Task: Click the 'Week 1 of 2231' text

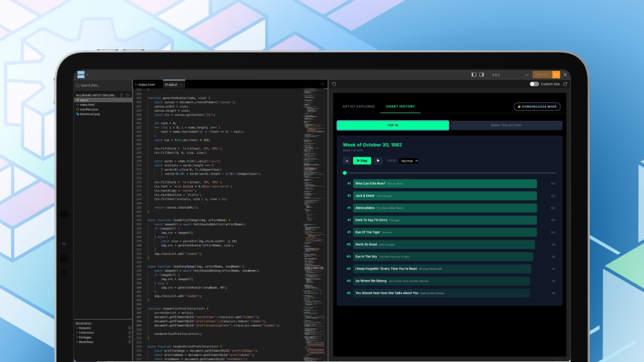Action: click(x=352, y=150)
